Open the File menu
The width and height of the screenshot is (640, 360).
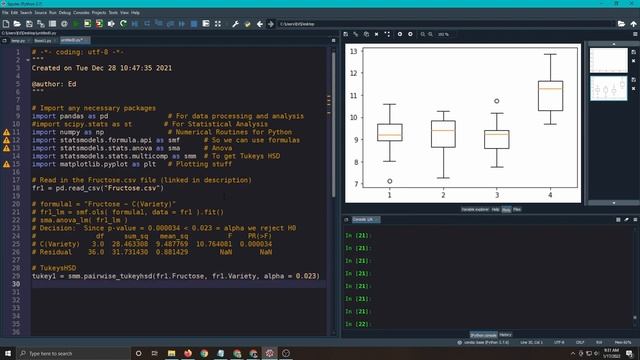[5, 13]
